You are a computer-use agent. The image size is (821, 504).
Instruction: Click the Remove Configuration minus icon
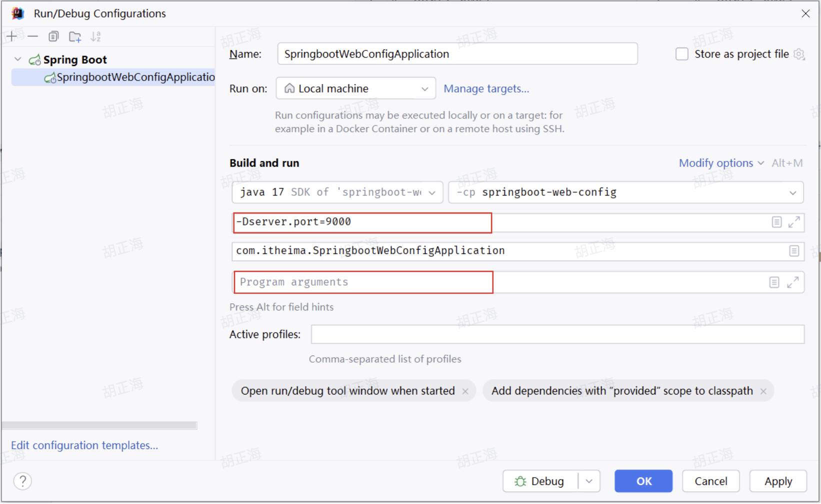(x=33, y=36)
